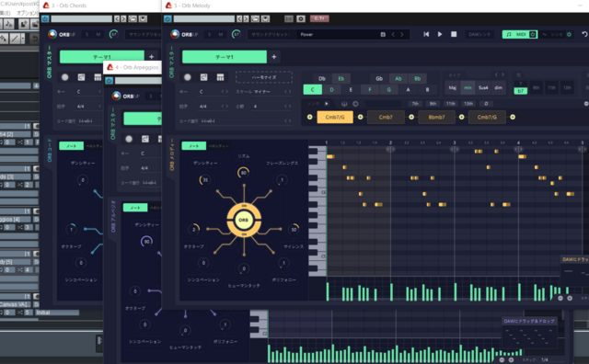Zoom out piano roll with minus icon

(560, 298)
